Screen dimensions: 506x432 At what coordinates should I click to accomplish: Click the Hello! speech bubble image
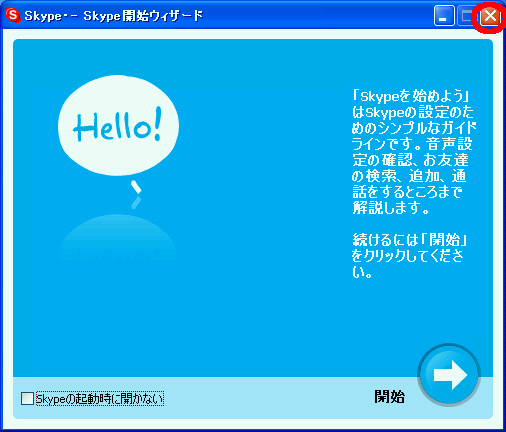click(x=118, y=126)
